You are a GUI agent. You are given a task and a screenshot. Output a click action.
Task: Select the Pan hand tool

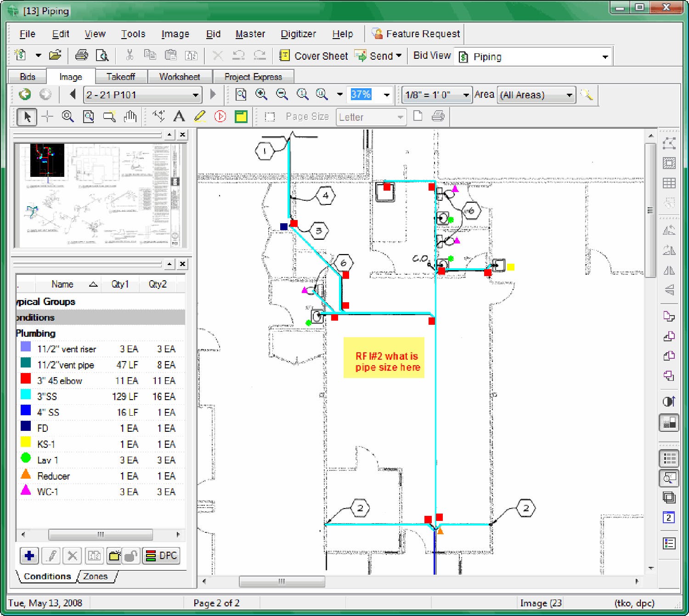point(130,117)
